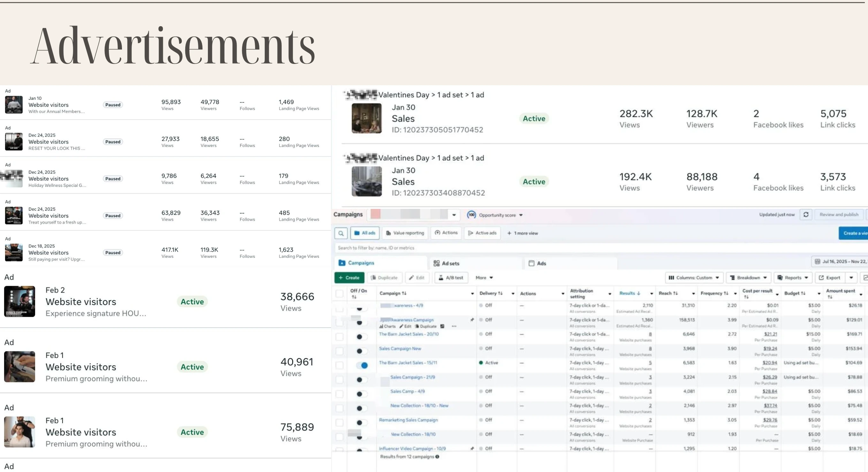Expand the Opportunity score dropdown arrow
Image resolution: width=868 pixels, height=472 pixels.
521,215
